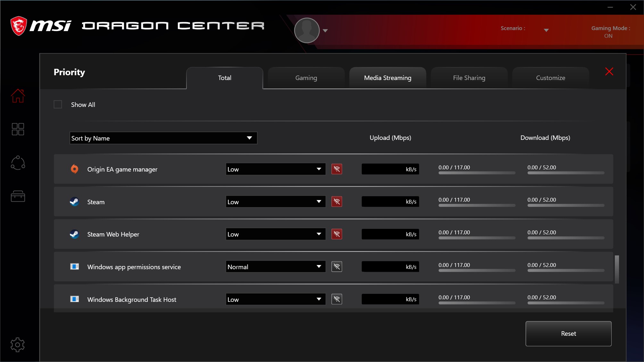Click upload bar for Windows Background Task Host
644x362 pixels.
pyautogui.click(x=477, y=303)
